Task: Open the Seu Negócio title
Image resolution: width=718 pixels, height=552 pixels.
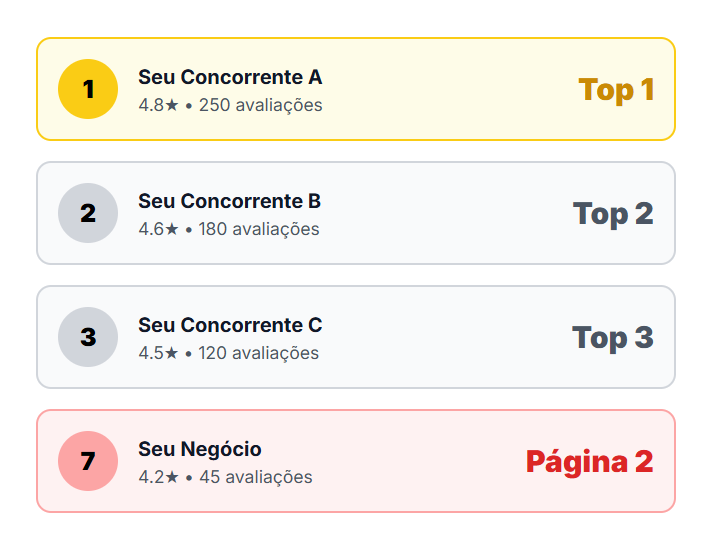Action: (x=200, y=449)
